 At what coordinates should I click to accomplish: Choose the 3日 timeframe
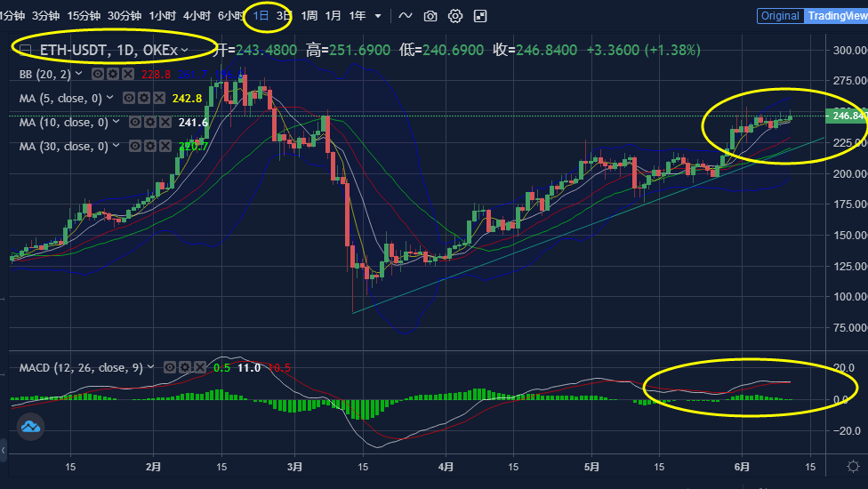point(284,15)
